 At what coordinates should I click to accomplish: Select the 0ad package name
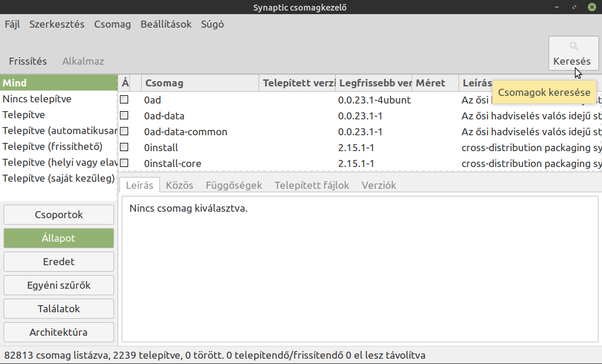coord(152,100)
